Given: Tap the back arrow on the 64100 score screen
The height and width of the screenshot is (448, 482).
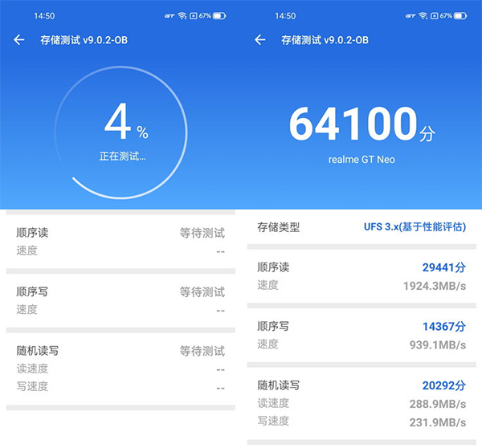Looking at the screenshot, I should tap(259, 40).
